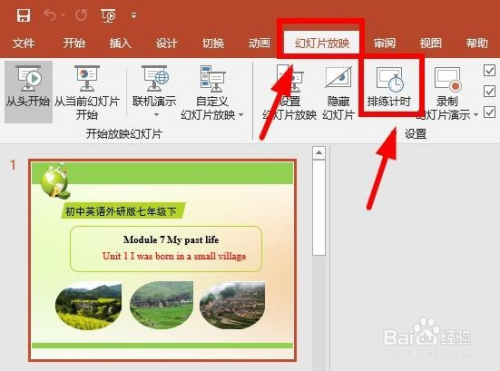Toggle the second checkbox in 设置 group

[489, 91]
